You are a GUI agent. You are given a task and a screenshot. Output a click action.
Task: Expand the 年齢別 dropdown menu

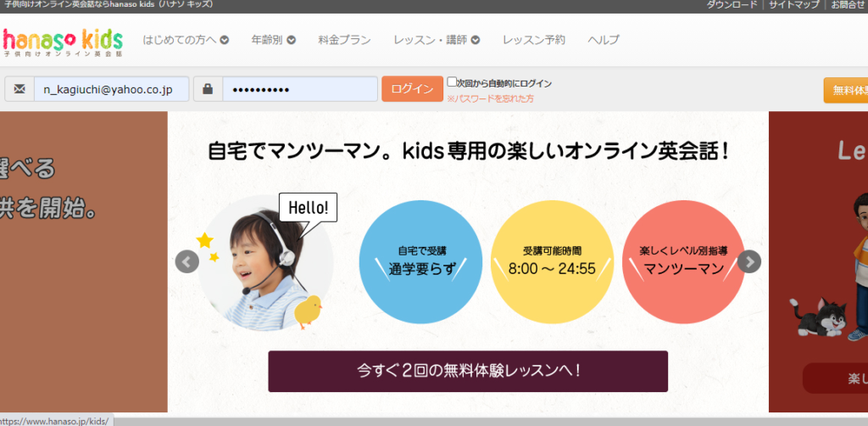point(273,40)
